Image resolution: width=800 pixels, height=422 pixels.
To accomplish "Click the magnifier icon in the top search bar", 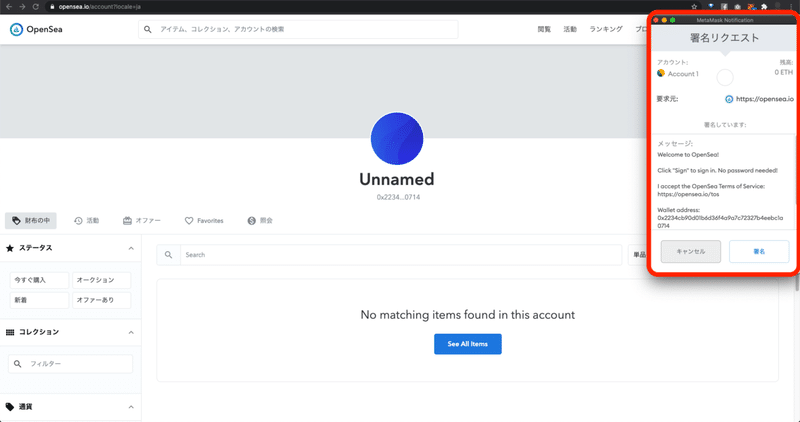I will tap(147, 29).
